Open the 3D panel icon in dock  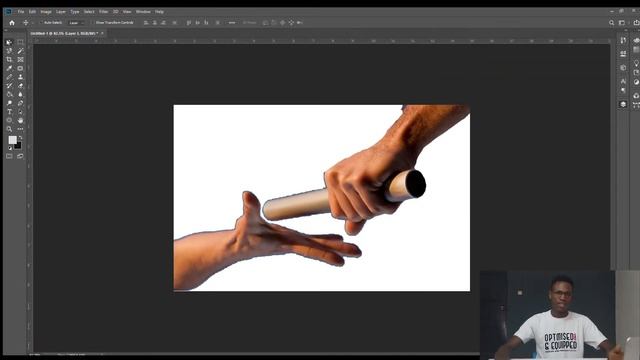coord(623,67)
